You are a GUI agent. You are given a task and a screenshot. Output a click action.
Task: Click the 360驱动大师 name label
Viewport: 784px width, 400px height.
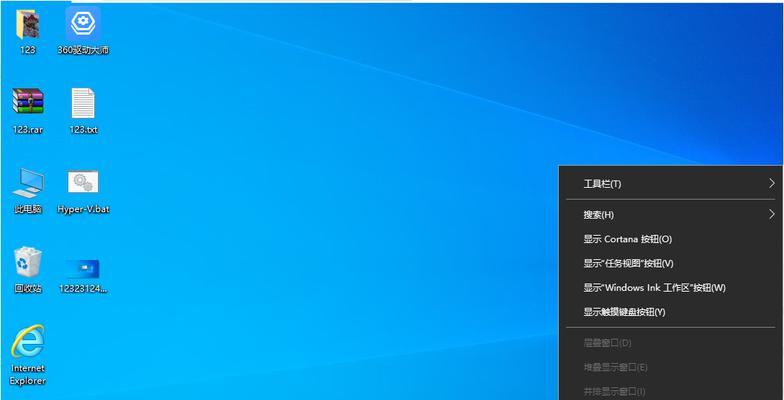(x=83, y=50)
